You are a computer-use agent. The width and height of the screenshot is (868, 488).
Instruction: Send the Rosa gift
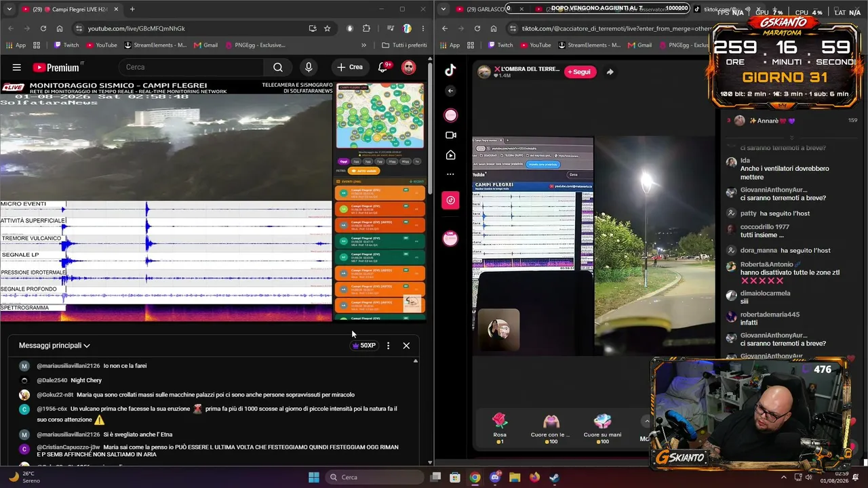[x=500, y=428]
